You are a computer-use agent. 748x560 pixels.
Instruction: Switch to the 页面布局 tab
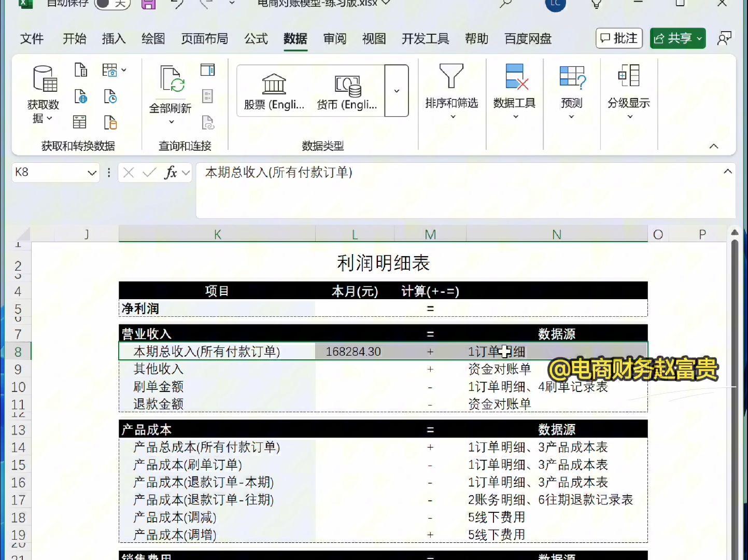pyautogui.click(x=205, y=39)
